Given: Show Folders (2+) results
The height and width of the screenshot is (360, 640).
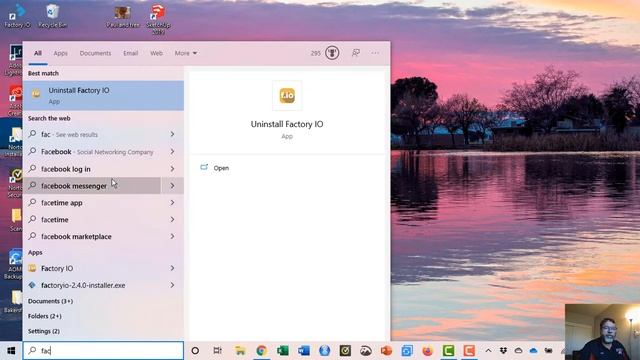Looking at the screenshot, I should click(x=44, y=316).
